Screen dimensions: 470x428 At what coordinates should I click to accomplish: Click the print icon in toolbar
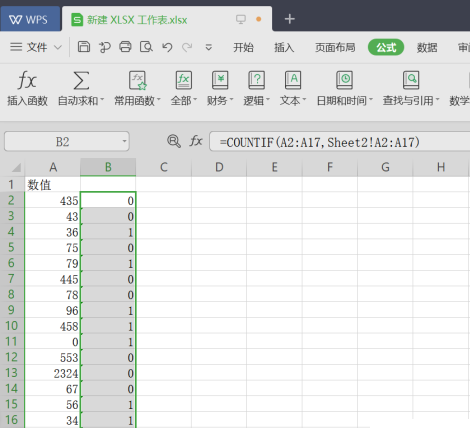coord(125,47)
